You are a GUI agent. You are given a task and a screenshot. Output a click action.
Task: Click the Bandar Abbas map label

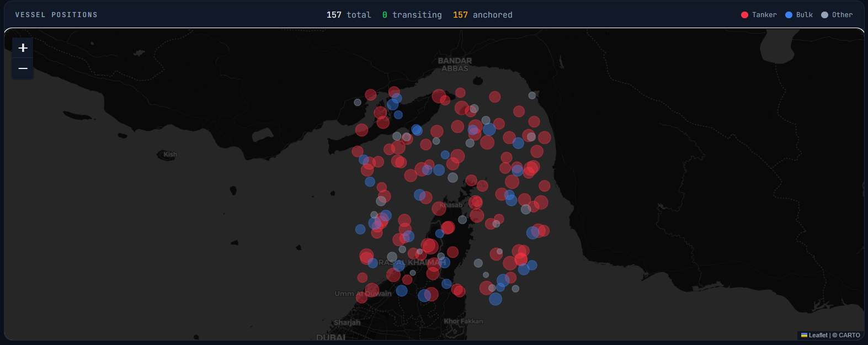(455, 65)
